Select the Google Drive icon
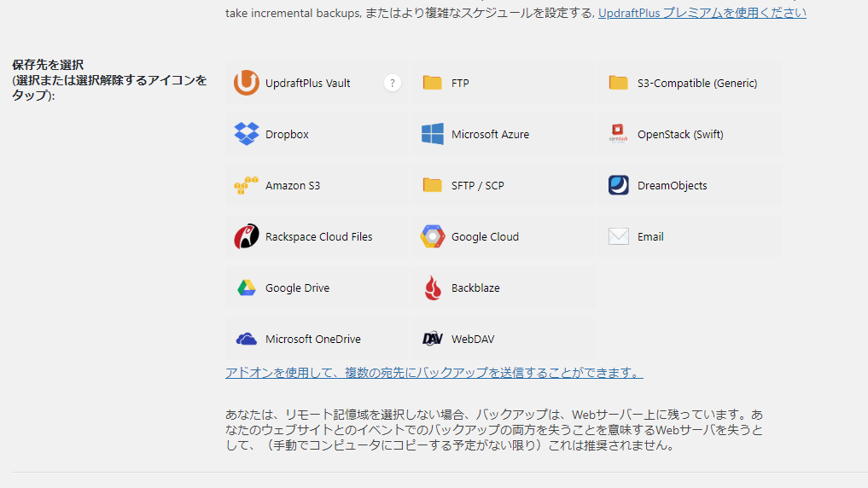This screenshot has height=488, width=868. (x=247, y=288)
